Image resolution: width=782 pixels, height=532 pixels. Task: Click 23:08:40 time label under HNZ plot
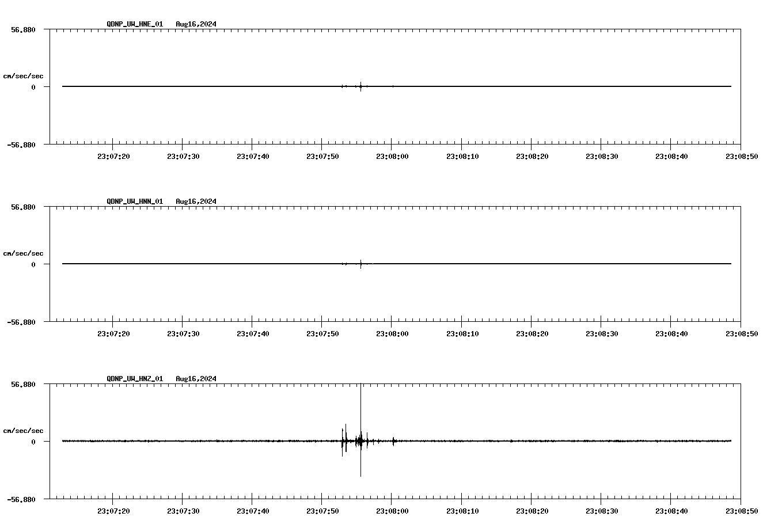671,511
